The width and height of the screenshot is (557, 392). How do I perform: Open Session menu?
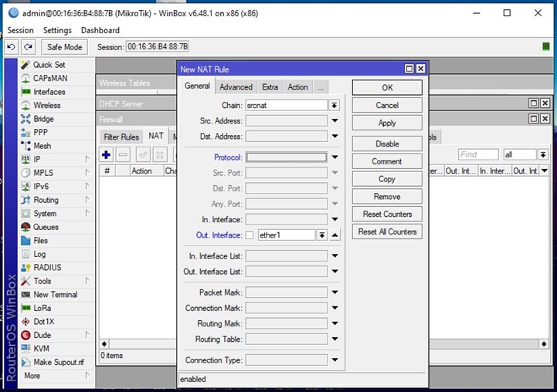click(x=21, y=31)
